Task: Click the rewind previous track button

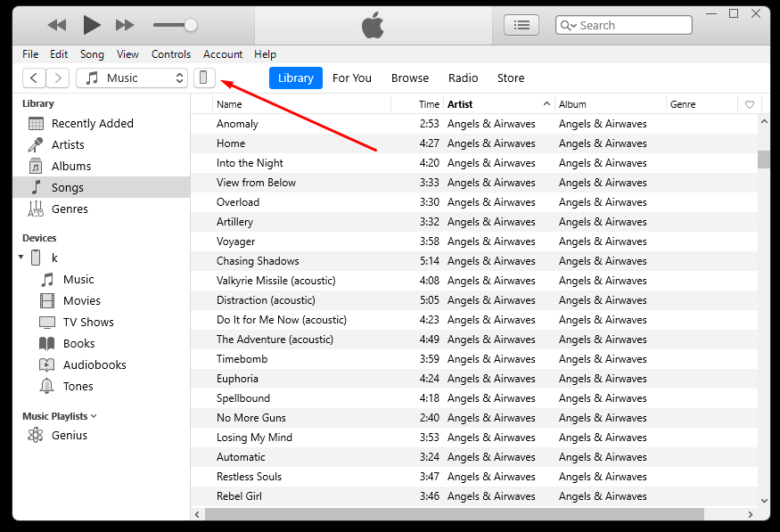Action: (x=57, y=25)
